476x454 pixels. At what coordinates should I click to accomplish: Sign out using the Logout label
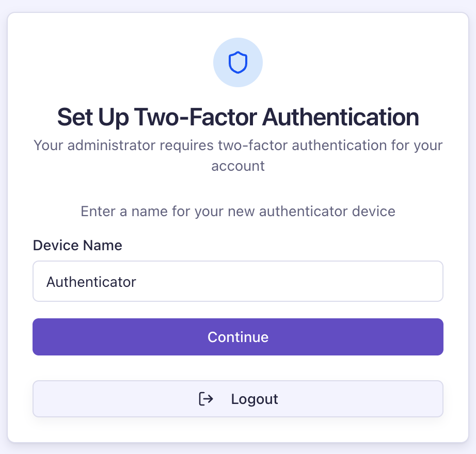255,399
